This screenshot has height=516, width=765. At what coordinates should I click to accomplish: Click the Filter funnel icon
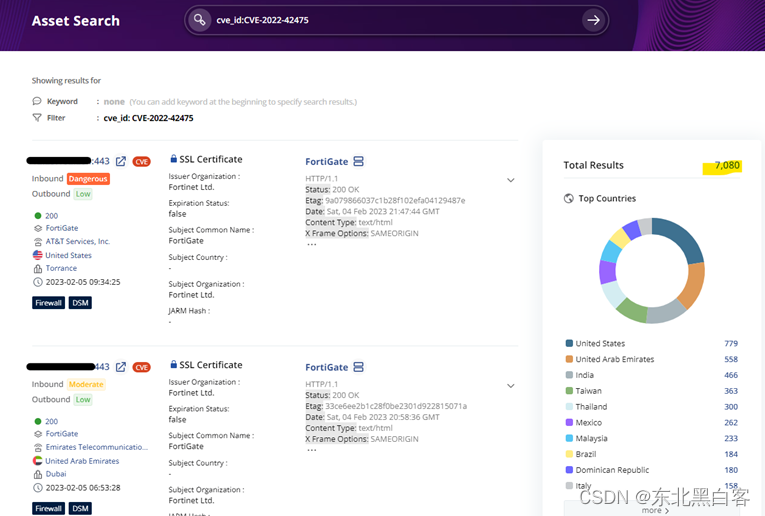coord(37,118)
